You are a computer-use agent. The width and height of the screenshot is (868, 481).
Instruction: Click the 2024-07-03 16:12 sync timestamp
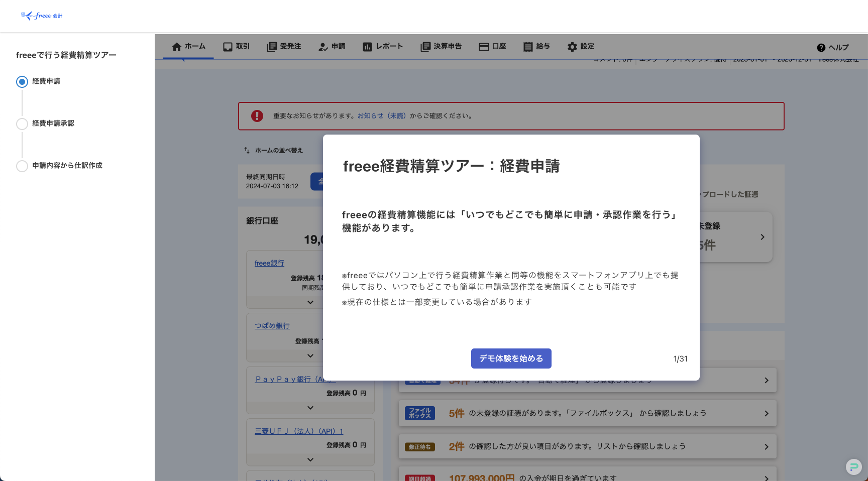272,186
